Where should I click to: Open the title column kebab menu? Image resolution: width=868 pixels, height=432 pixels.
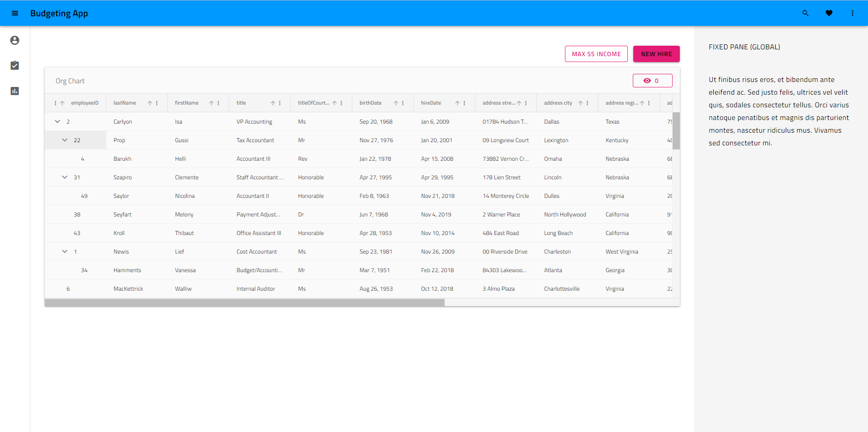point(279,103)
